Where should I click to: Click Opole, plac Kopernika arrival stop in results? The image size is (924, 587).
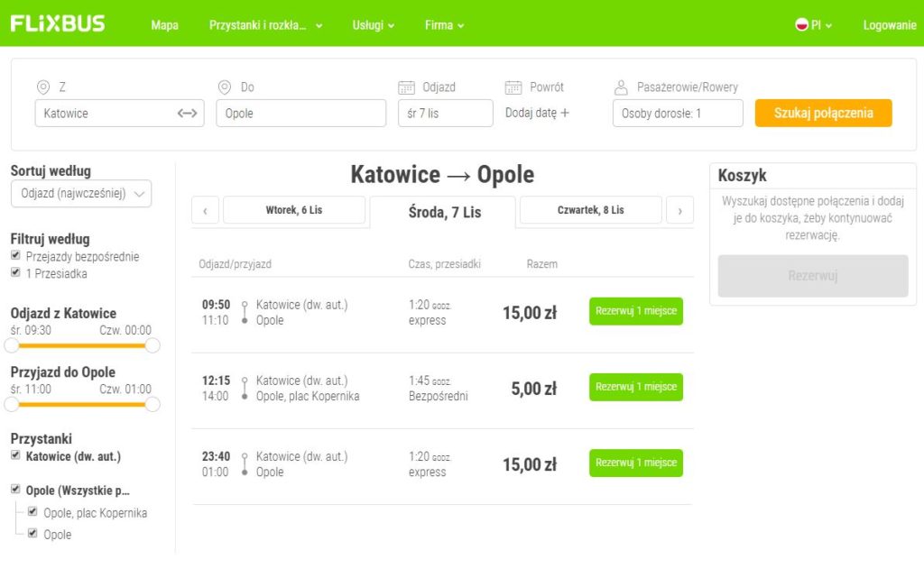pyautogui.click(x=308, y=396)
